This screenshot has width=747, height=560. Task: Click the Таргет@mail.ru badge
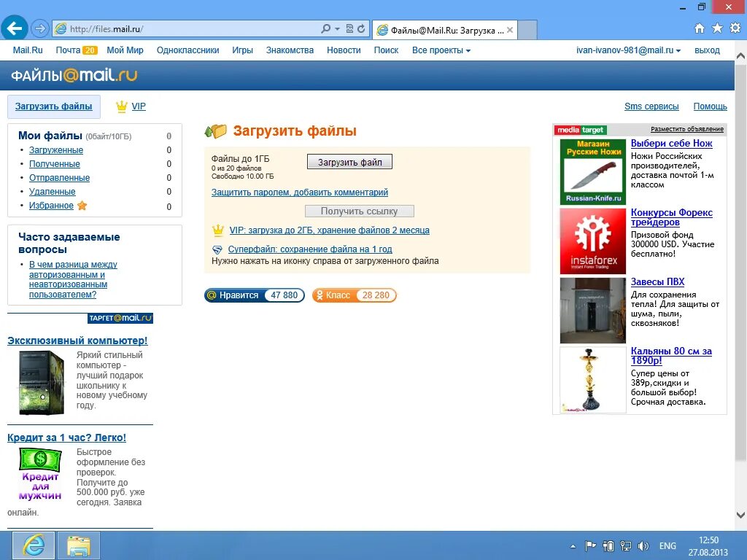120,318
